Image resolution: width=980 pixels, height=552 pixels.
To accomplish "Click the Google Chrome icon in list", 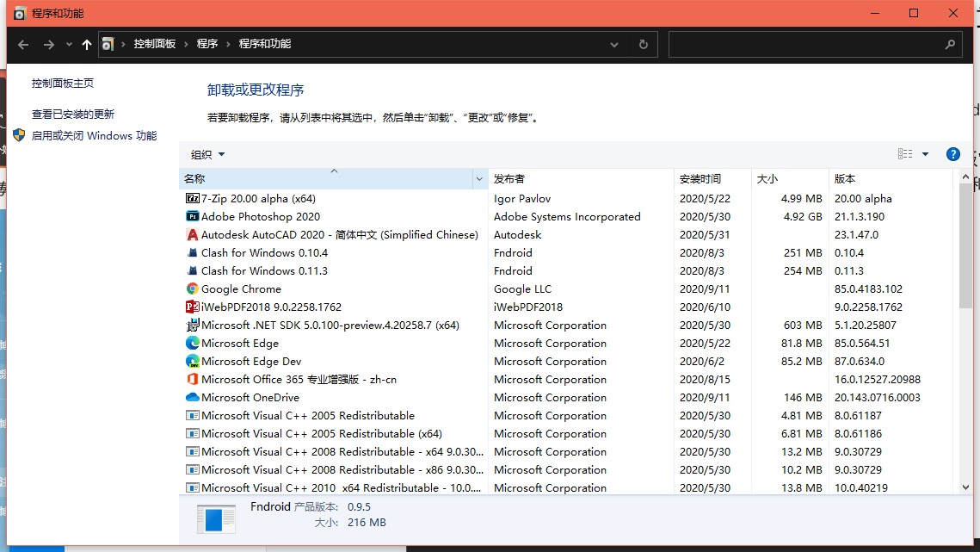I will 193,289.
